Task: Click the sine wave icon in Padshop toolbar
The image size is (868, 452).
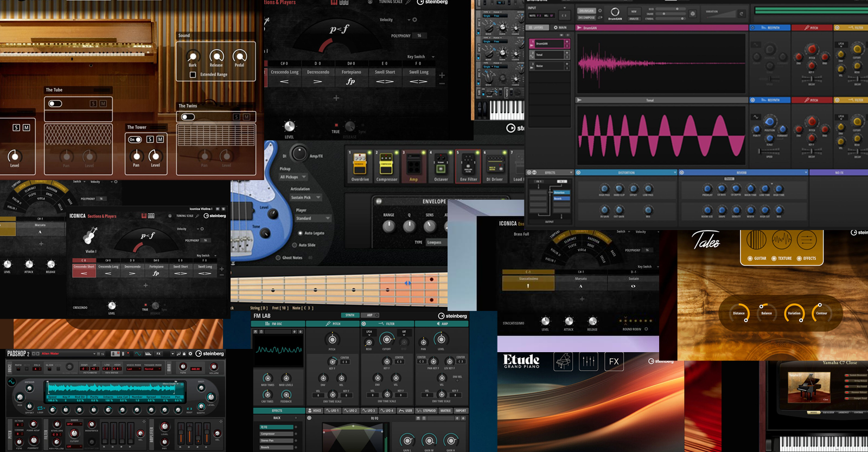Action: point(138,354)
